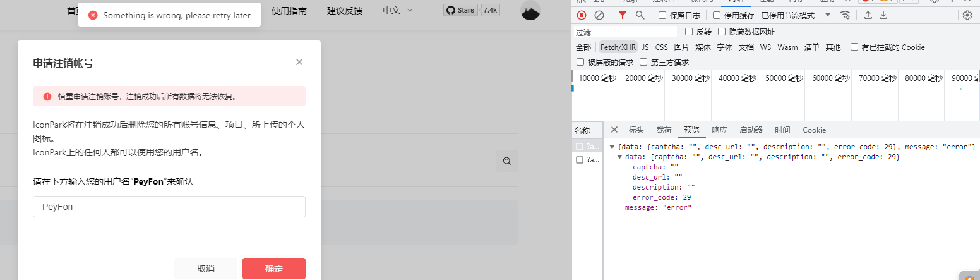Image resolution: width=980 pixels, height=280 pixels.
Task: Filter requests by Fetch/XHR
Action: click(x=618, y=47)
